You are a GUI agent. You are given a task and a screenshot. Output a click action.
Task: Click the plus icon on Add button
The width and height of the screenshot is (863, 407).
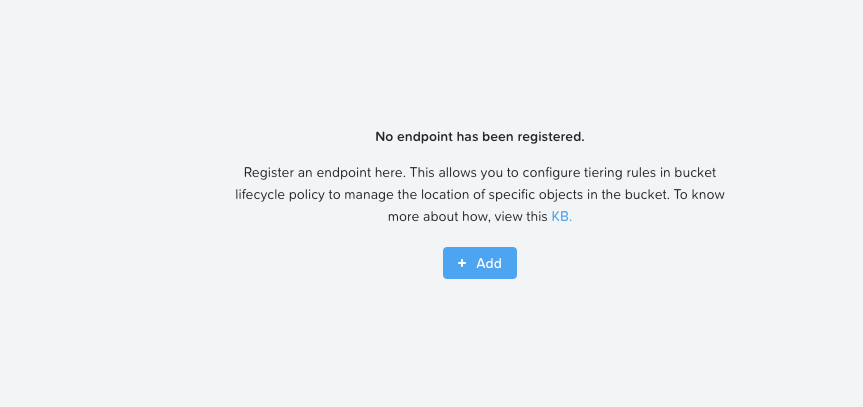point(462,263)
